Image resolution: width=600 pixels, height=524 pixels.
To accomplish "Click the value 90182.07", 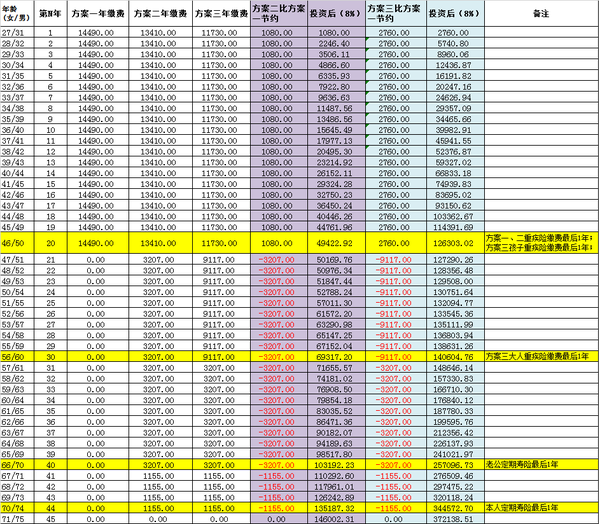I will pos(336,433).
